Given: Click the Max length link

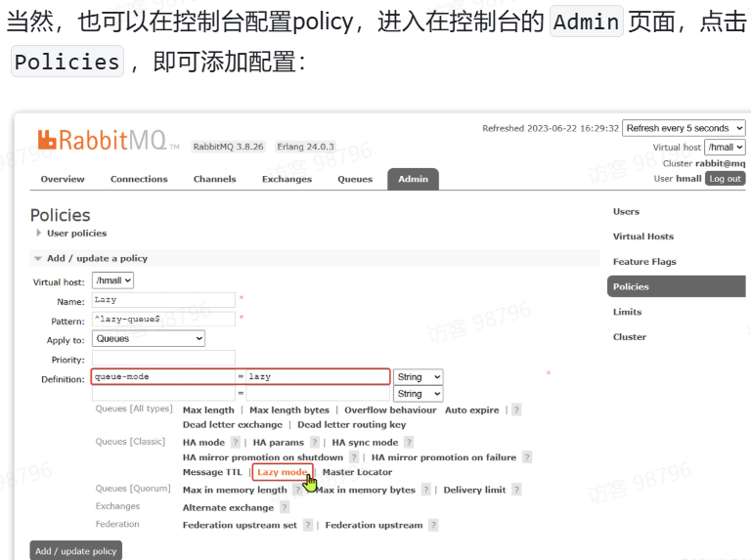Looking at the screenshot, I should (208, 410).
